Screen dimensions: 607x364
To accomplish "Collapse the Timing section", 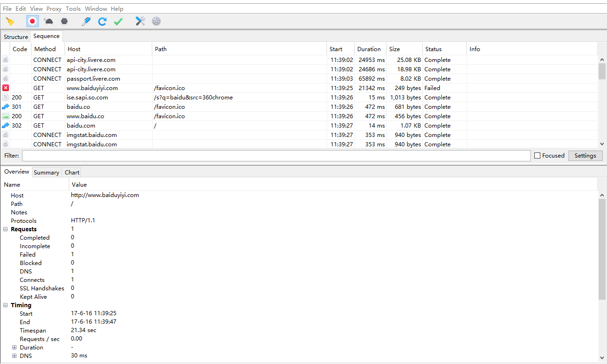I will click(x=6, y=305).
